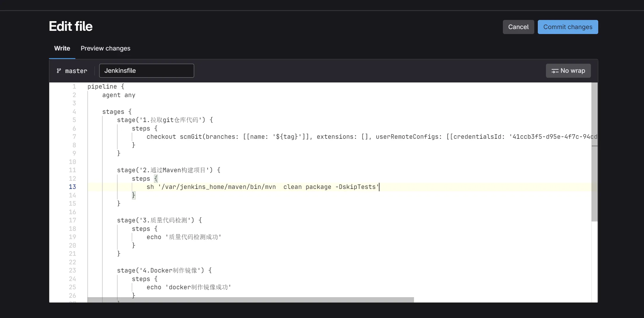644x318 pixels.
Task: Click the Commit changes button
Action: [x=567, y=27]
